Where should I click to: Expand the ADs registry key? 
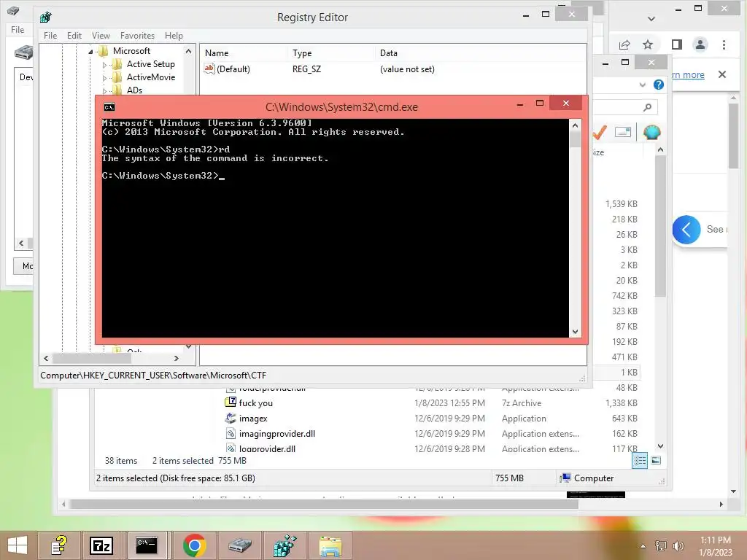coord(104,90)
